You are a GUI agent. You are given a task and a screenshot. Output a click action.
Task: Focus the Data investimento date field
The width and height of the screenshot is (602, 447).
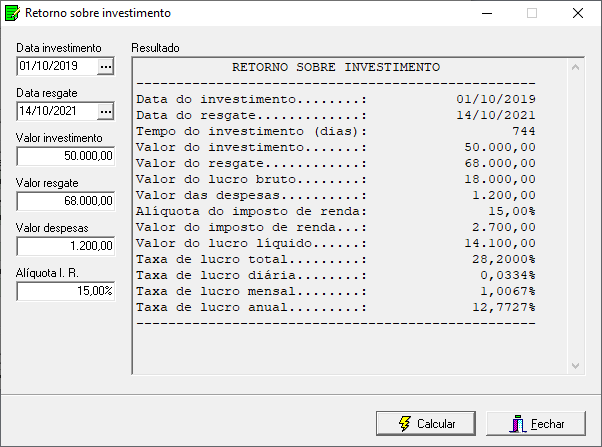tap(57, 66)
